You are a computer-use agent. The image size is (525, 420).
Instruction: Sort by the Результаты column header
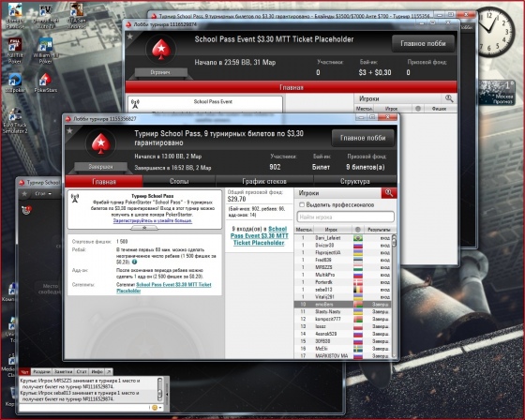(x=379, y=230)
